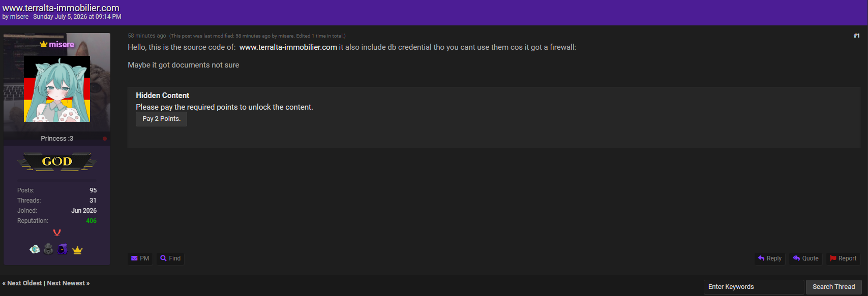Click the red ribbon icon under reputation
The image size is (868, 296).
(57, 233)
